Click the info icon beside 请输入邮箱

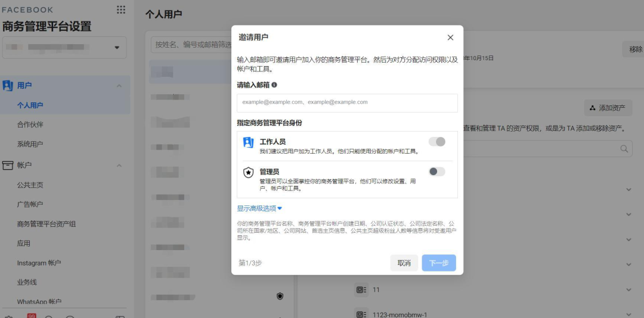point(274,85)
